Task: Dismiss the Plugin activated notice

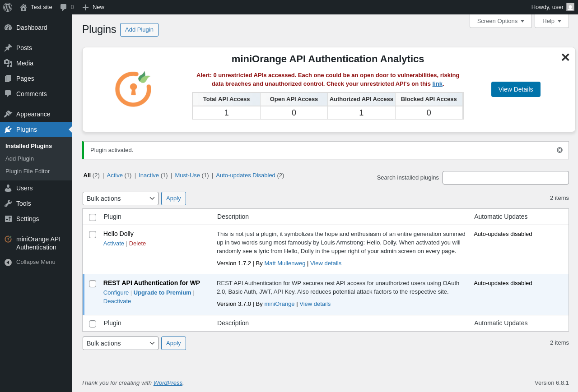Action: 559,150
